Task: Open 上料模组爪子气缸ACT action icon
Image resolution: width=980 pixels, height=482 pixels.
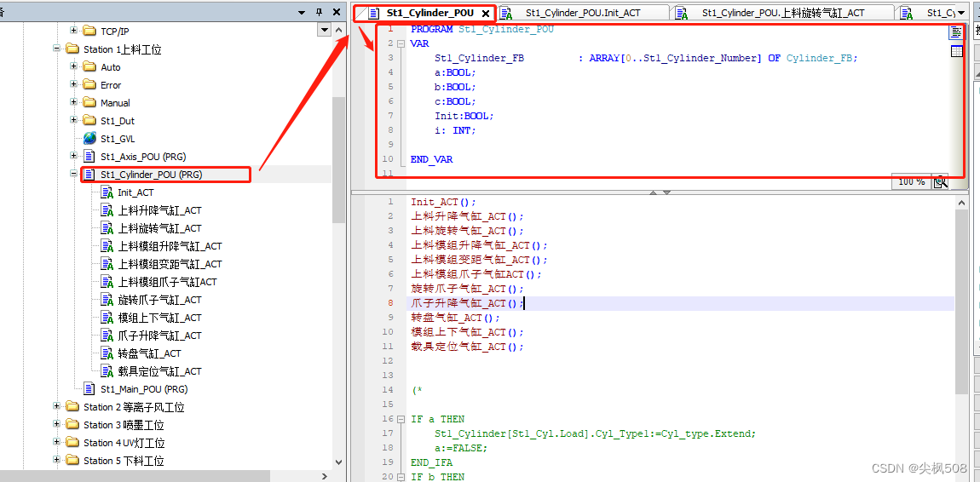Action: pos(107,282)
